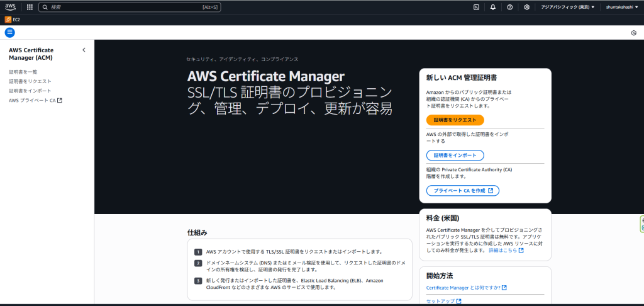Click the セキュリティ、アイデンティティ、コンプライアンス text

[242, 59]
